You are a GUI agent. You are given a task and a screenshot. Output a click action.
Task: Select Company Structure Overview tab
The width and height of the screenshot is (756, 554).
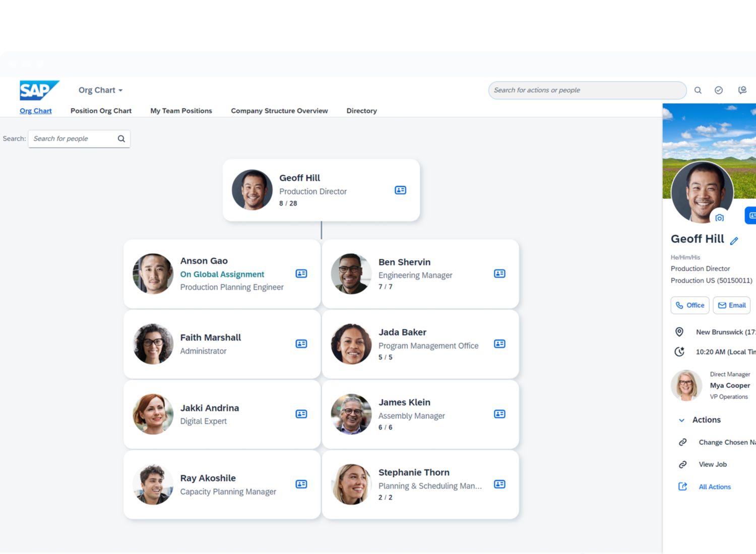279,111
